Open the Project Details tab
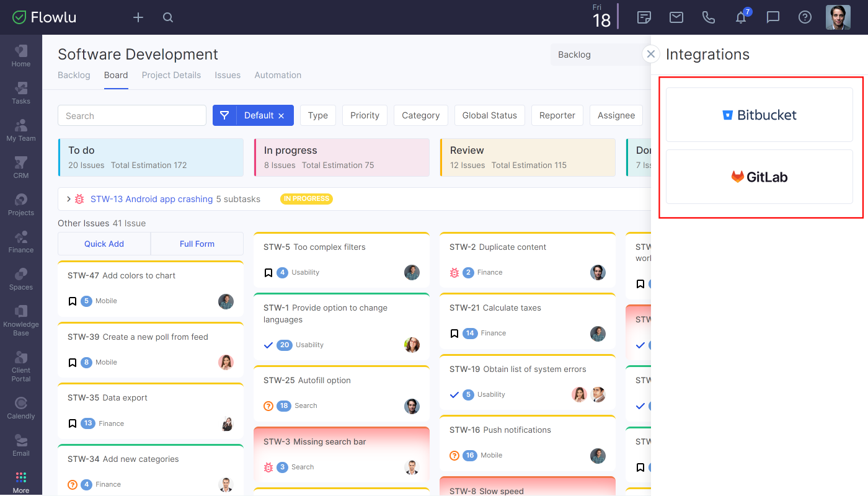The height and width of the screenshot is (496, 868). point(171,75)
